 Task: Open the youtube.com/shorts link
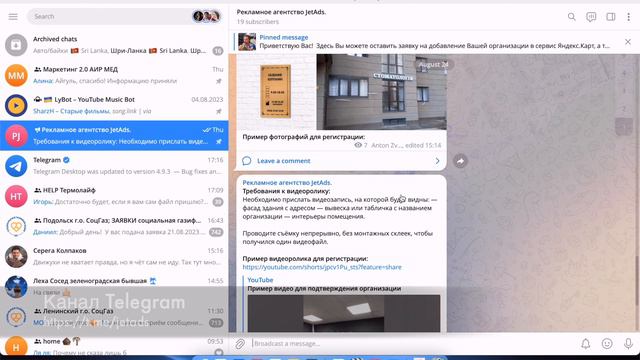tap(322, 267)
